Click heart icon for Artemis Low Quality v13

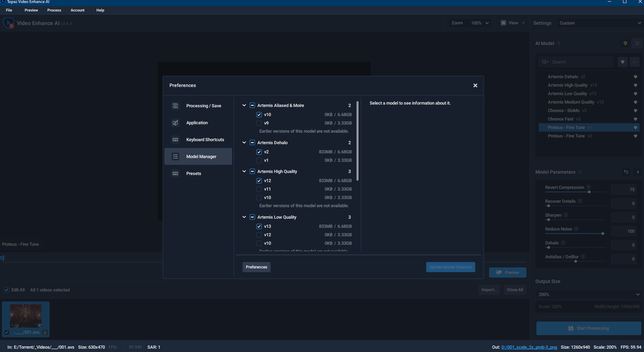[x=635, y=94]
